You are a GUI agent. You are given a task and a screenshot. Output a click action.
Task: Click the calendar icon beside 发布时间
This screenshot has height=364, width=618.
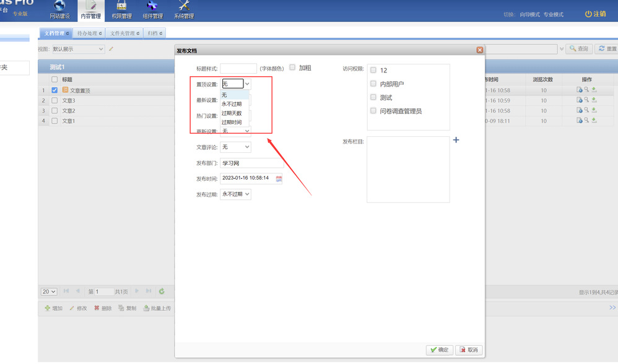(x=279, y=179)
